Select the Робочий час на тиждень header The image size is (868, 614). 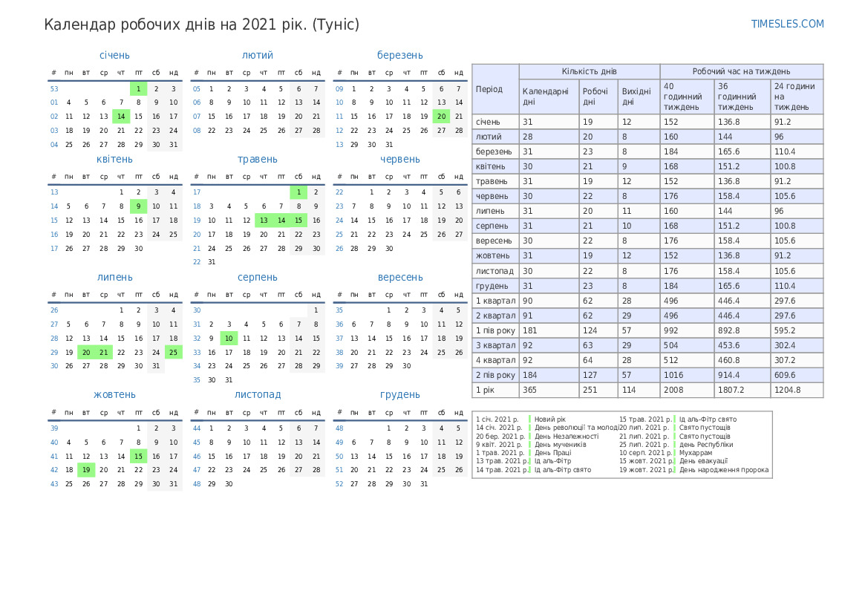point(741,71)
